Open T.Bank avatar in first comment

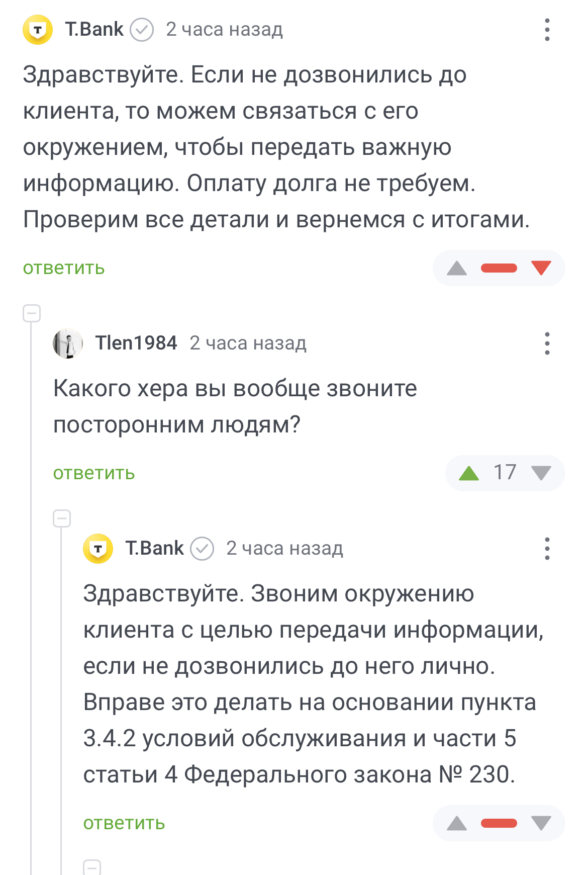(38, 30)
